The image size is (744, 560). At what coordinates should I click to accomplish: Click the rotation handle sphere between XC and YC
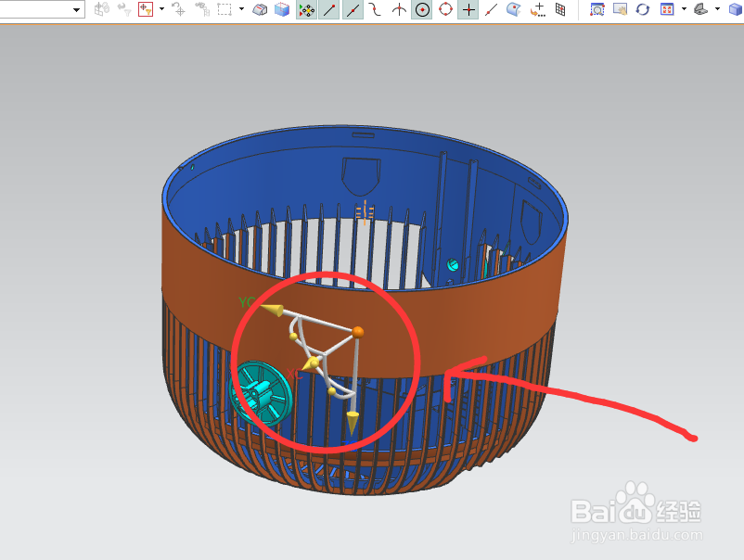coord(293,337)
